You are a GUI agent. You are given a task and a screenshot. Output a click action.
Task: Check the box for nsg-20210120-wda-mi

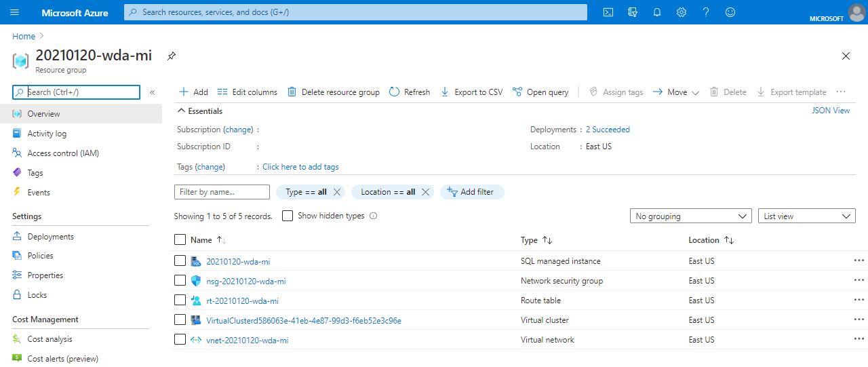180,281
